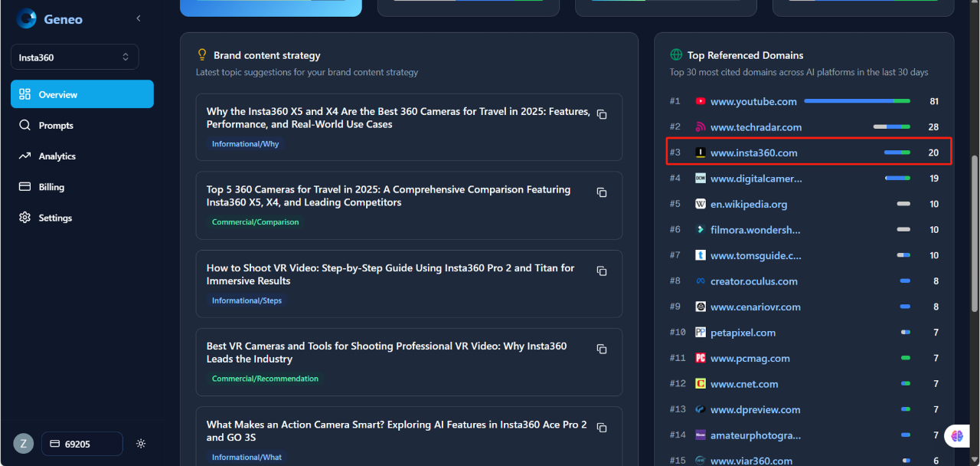Open the Insta360 brand selector dropdown

[x=74, y=57]
